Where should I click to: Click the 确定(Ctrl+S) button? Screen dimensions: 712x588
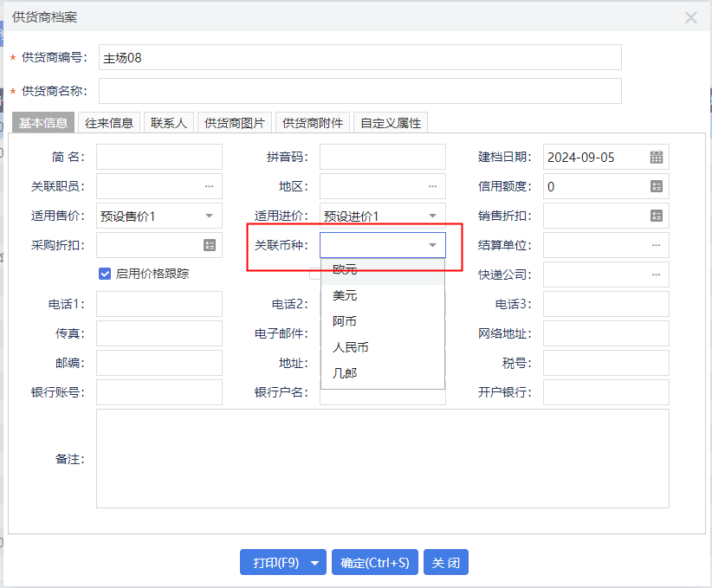pos(375,562)
